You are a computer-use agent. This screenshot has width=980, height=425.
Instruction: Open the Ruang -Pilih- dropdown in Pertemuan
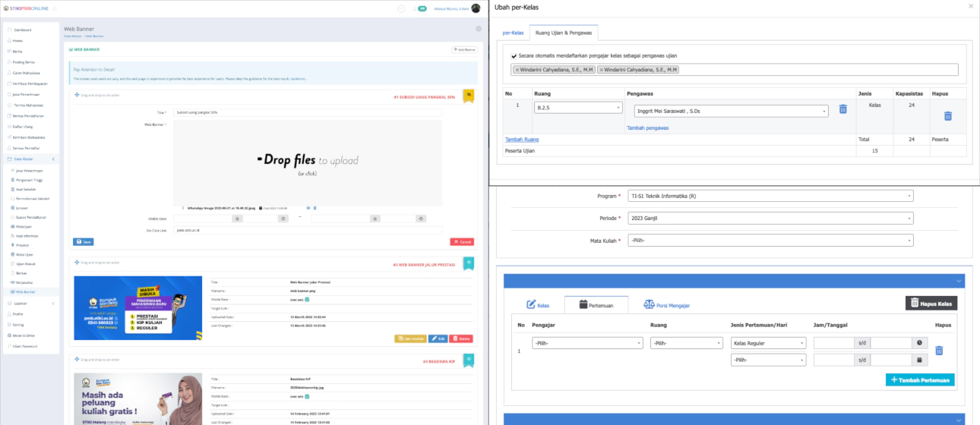687,343
